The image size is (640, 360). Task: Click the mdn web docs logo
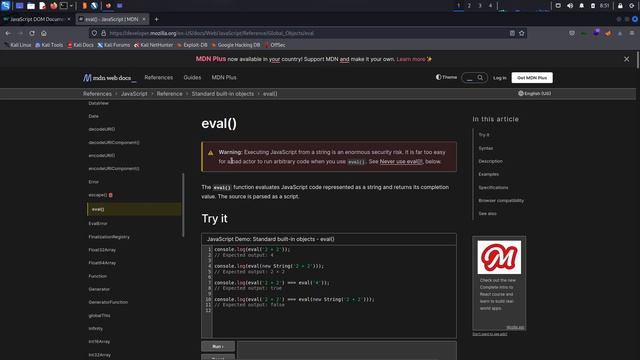pyautogui.click(x=109, y=78)
